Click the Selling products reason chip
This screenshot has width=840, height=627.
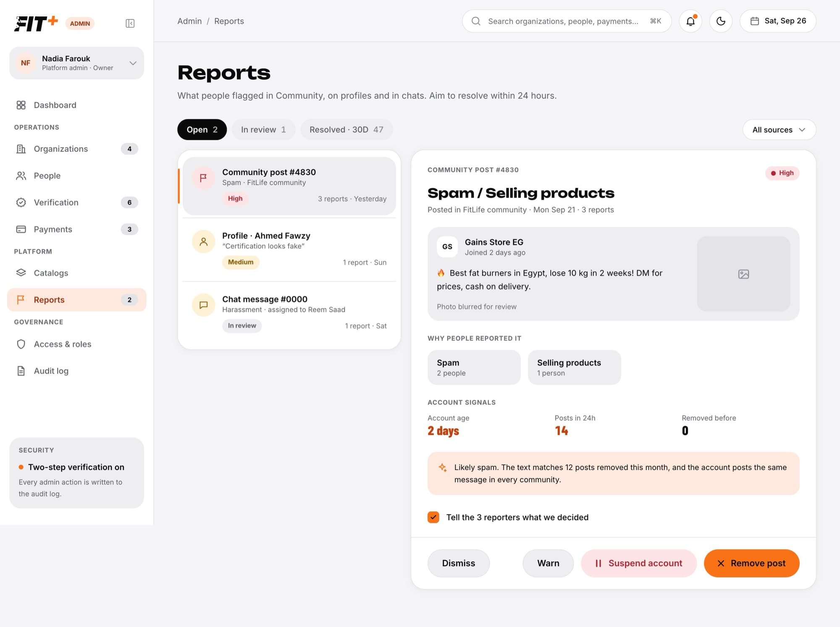click(574, 367)
